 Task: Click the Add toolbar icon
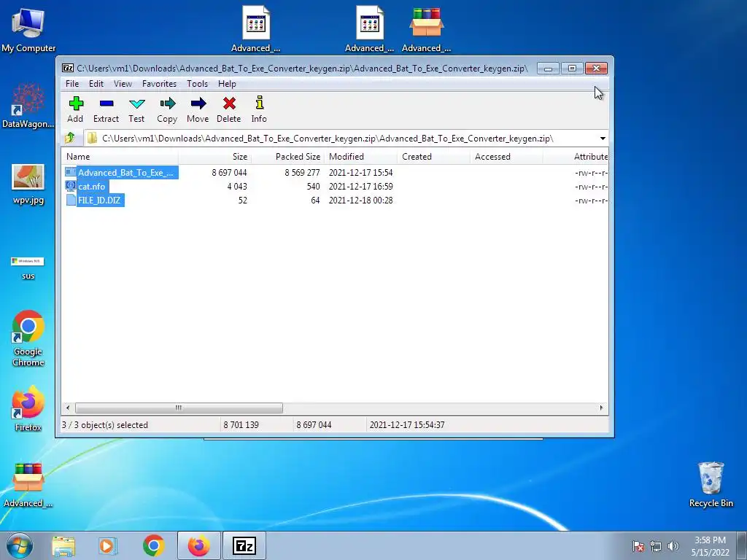[75, 110]
